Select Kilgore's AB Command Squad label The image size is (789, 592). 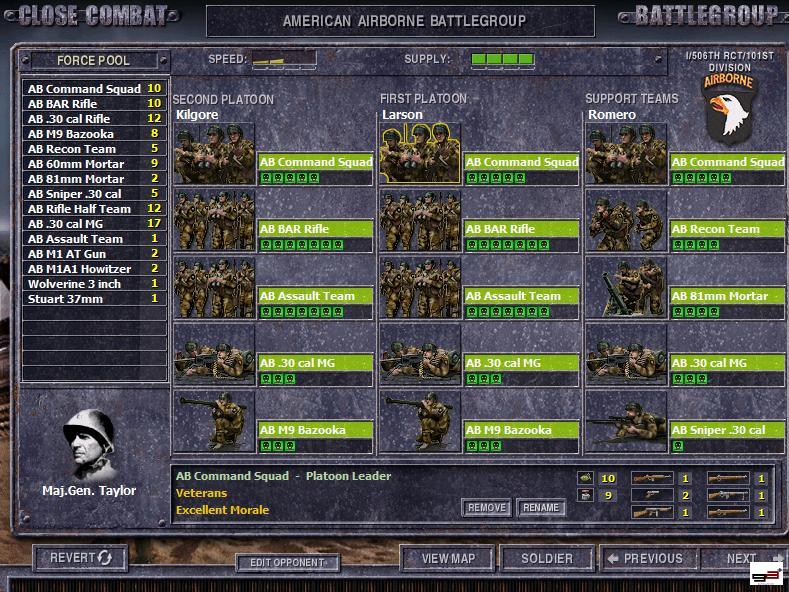click(x=315, y=162)
